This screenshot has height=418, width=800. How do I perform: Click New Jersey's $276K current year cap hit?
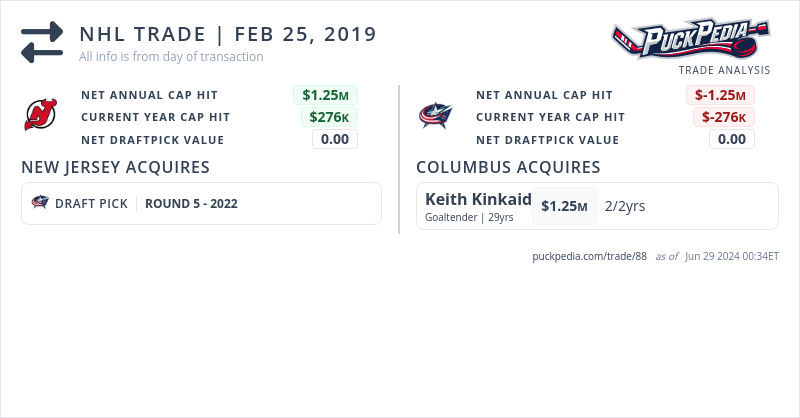329,117
